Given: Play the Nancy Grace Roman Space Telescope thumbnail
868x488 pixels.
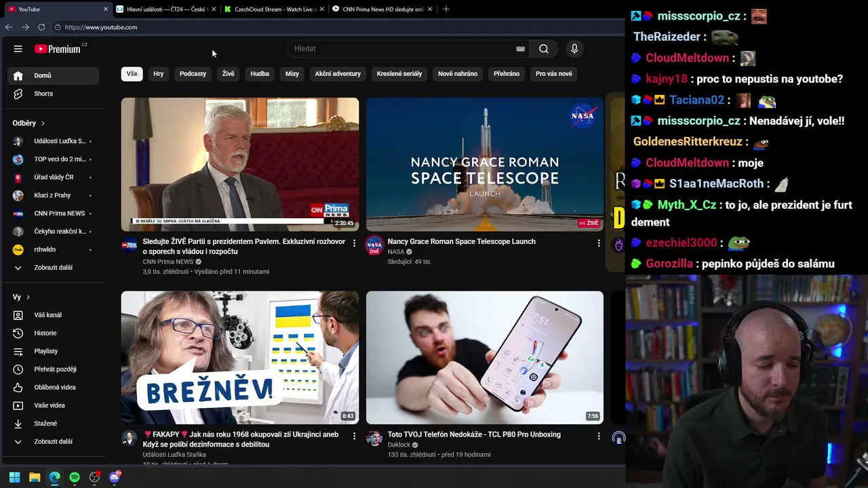Looking at the screenshot, I should click(485, 165).
